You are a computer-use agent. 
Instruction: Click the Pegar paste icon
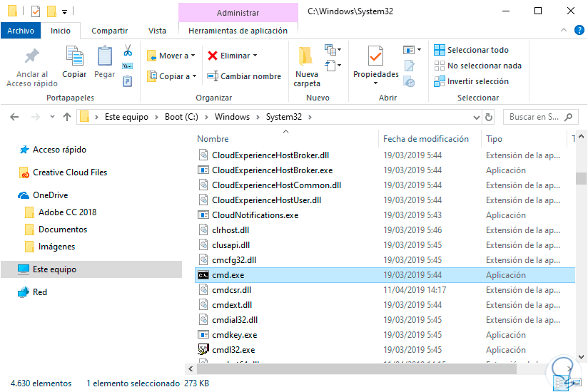[x=105, y=56]
